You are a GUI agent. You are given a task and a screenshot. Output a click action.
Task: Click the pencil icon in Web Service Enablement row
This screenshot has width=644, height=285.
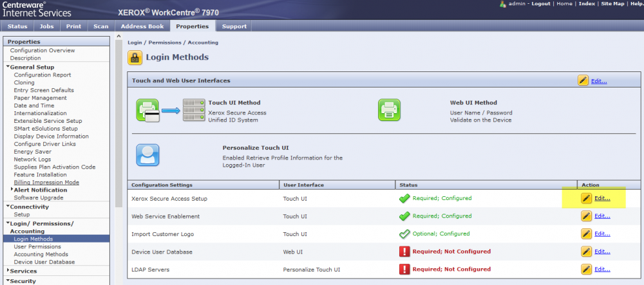pyautogui.click(x=586, y=216)
